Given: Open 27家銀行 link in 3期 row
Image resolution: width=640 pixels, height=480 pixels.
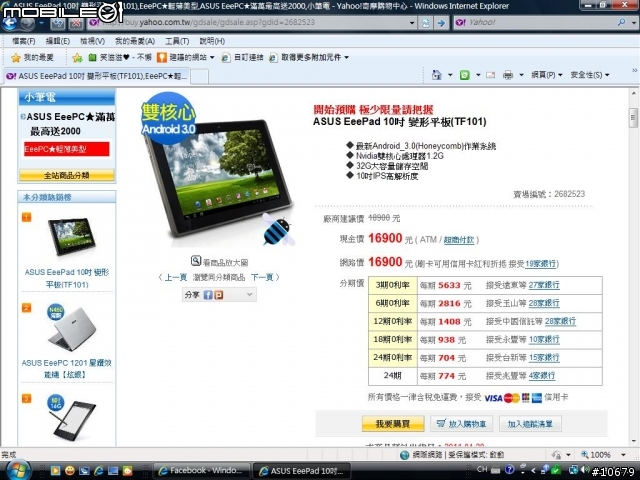Looking at the screenshot, I should [544, 285].
